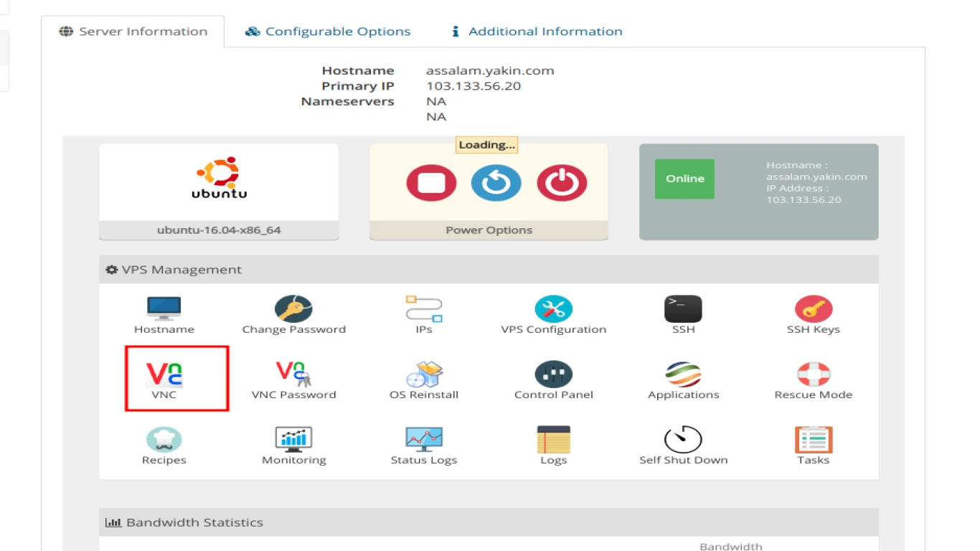Switch to Configurable Options tab
980x551 pixels.
pos(328,32)
